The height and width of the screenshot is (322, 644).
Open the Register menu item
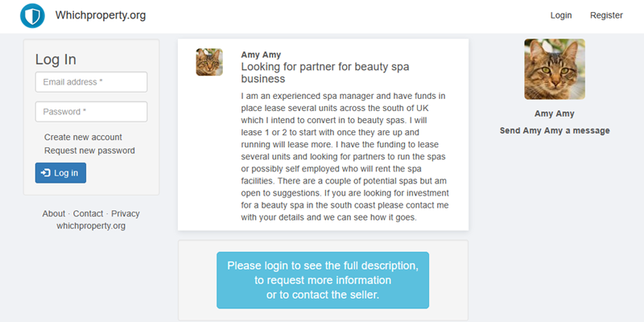click(606, 15)
